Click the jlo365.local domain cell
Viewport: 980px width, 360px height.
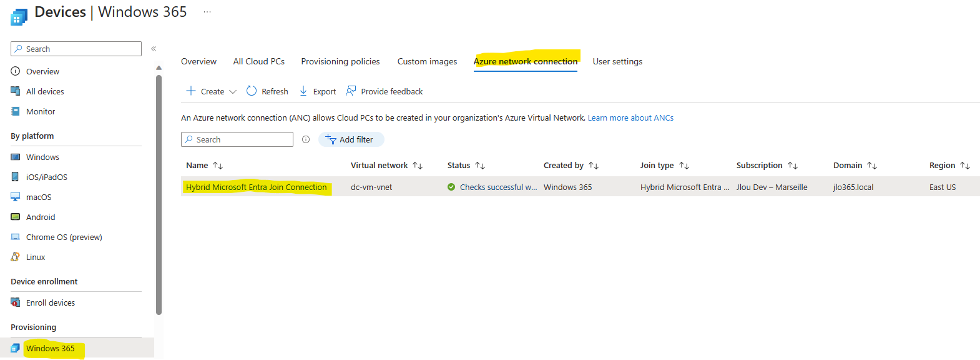(853, 187)
